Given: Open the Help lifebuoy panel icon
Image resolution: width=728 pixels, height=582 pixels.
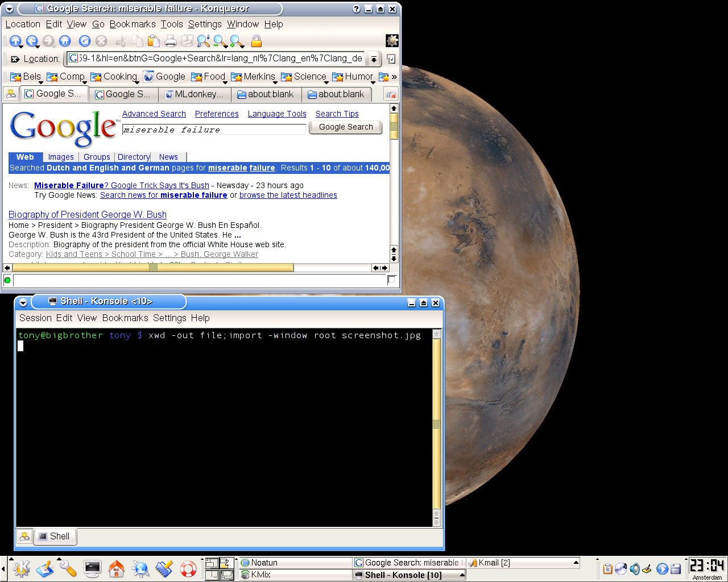Looking at the screenshot, I should [188, 568].
